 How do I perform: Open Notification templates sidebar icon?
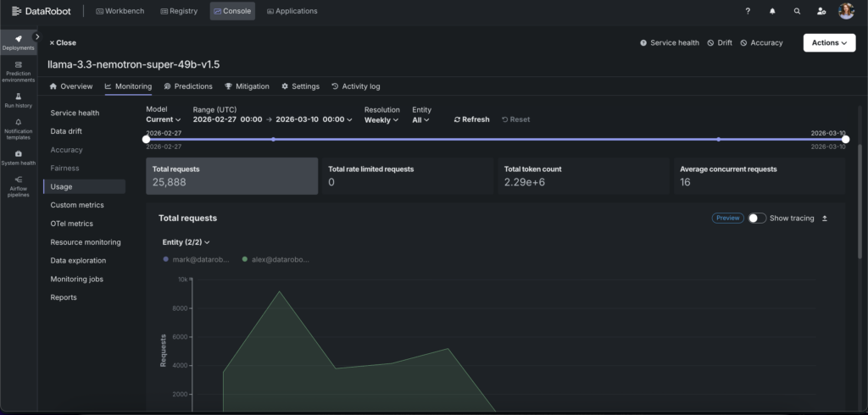(x=18, y=129)
